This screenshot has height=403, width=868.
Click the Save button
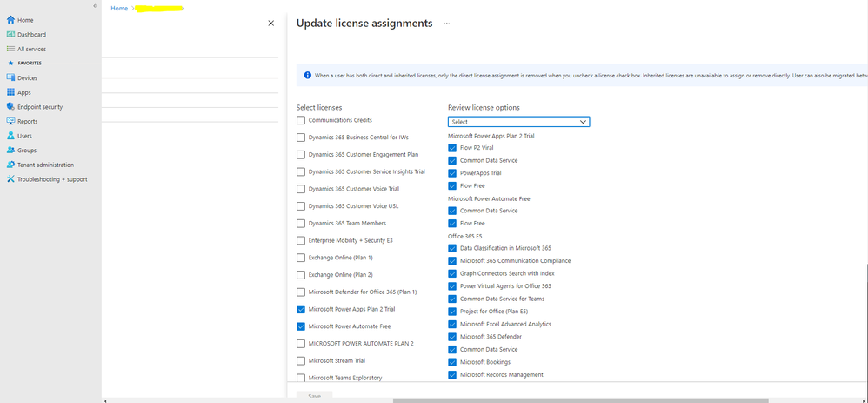(x=315, y=396)
